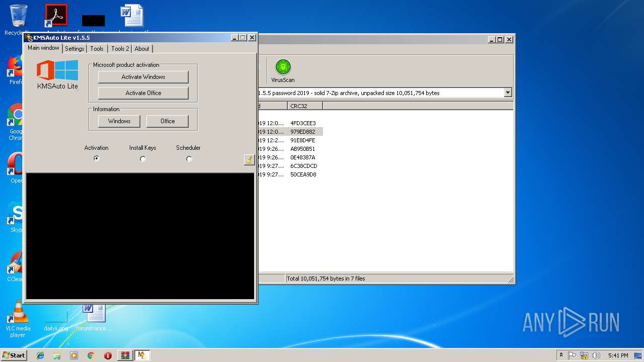This screenshot has height=362, width=644.
Task: Show hidden system tray icons
Action: [x=561, y=355]
